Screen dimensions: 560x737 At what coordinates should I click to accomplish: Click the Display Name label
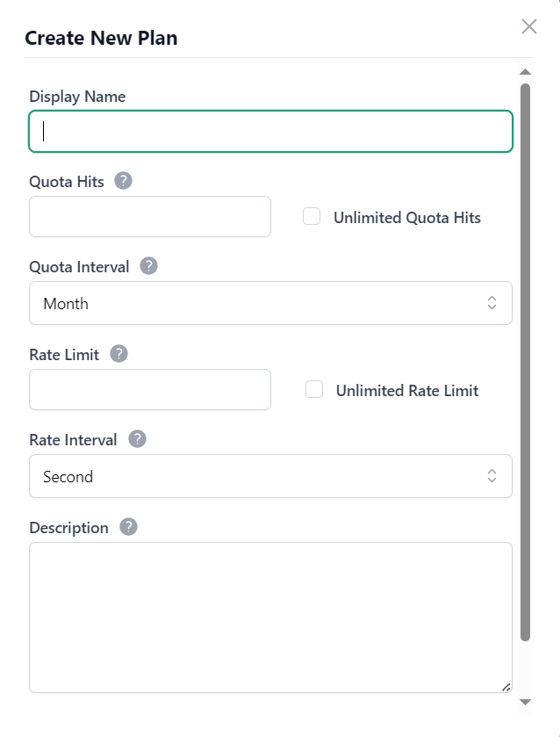click(77, 97)
